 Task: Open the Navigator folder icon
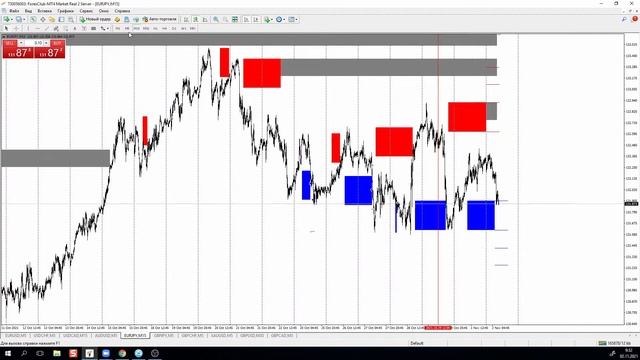(x=52, y=19)
